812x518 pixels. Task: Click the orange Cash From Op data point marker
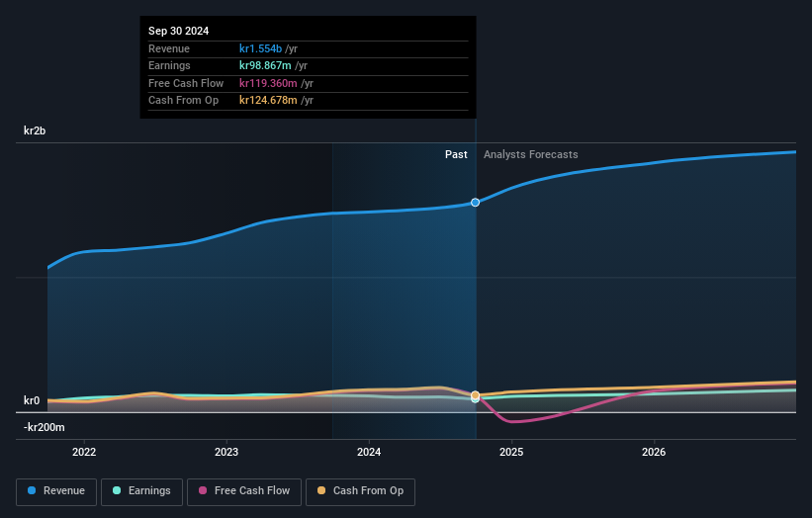475,395
